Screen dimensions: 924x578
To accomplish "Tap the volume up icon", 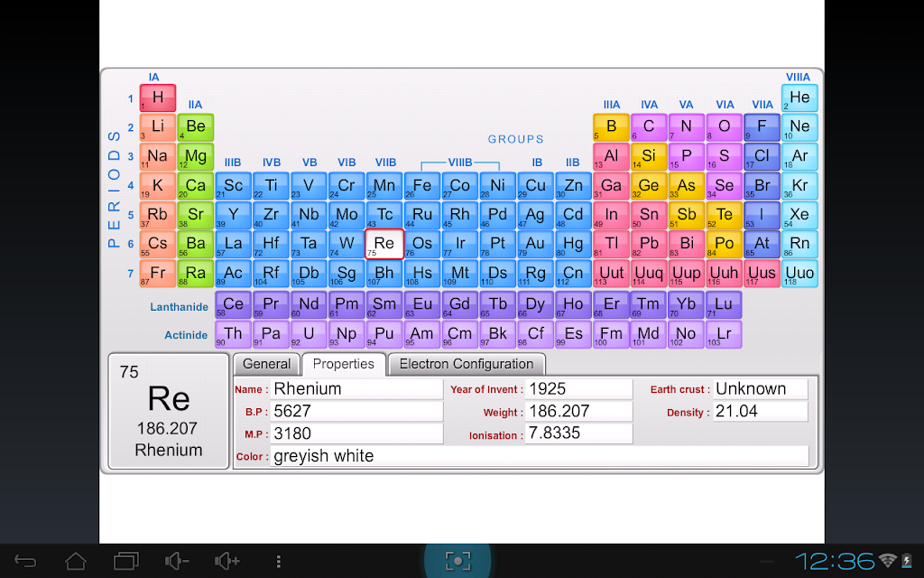I will (226, 561).
